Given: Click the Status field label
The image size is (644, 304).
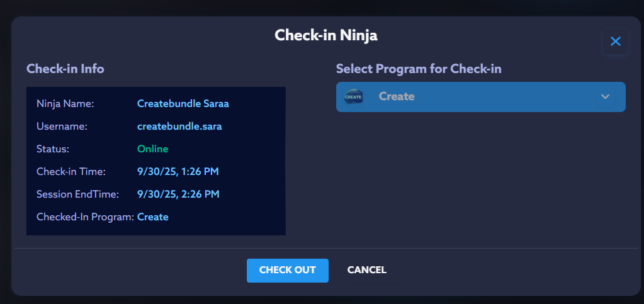Looking at the screenshot, I should click(x=53, y=149).
